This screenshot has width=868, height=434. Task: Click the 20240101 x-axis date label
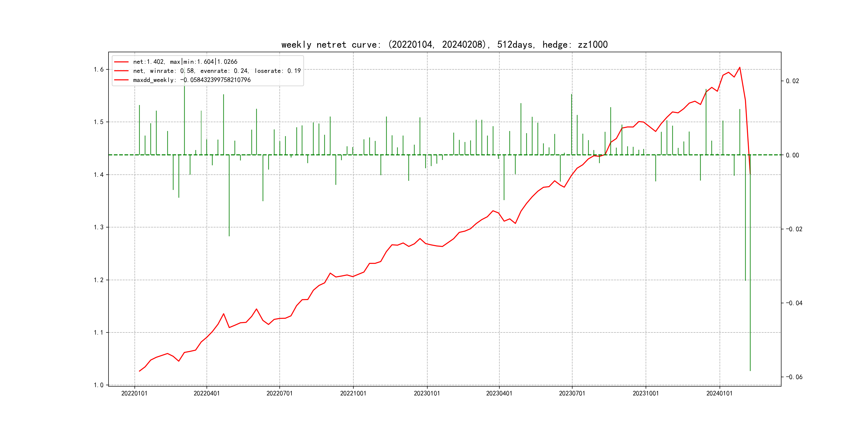(719, 393)
